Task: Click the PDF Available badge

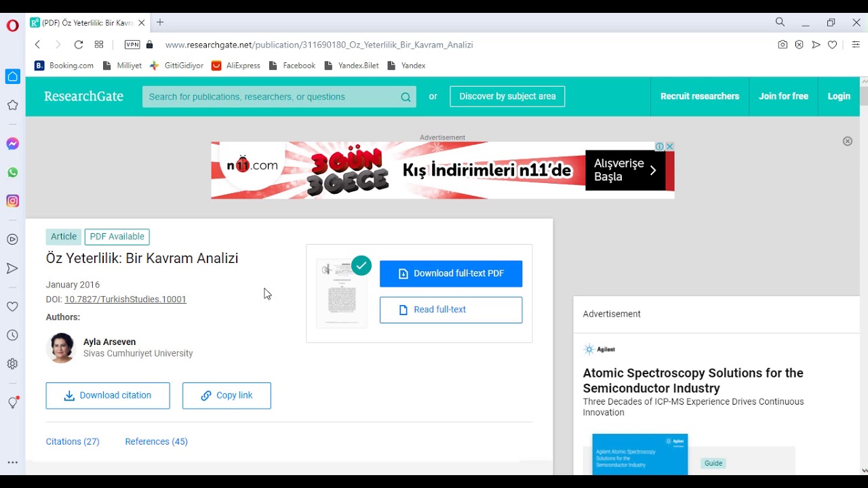Action: 117,237
